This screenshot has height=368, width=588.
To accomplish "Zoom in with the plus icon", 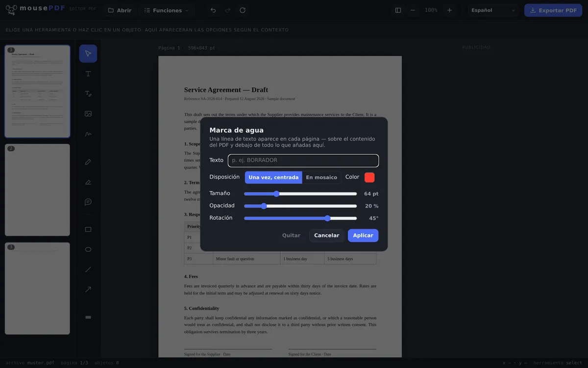I will tap(449, 10).
